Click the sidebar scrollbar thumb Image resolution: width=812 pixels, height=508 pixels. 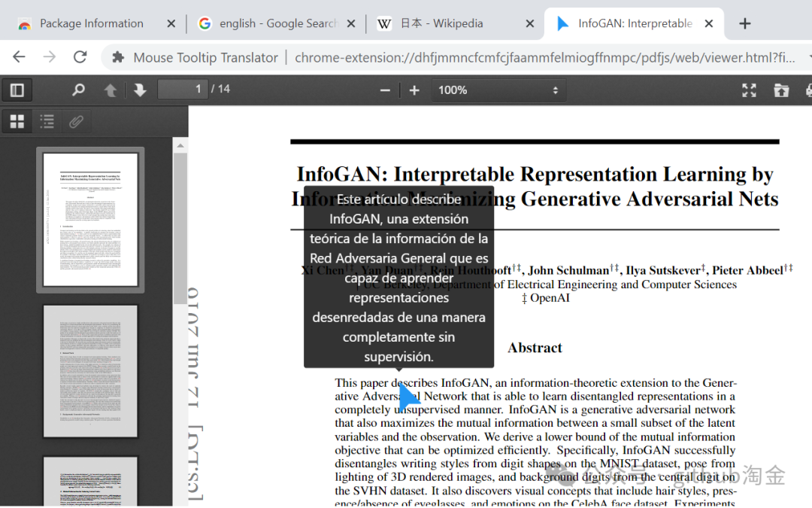180,228
